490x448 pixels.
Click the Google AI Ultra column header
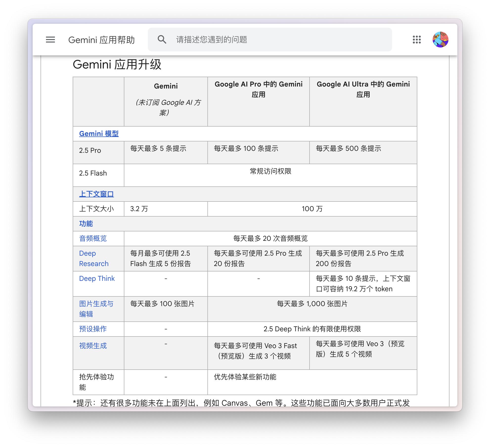363,89
